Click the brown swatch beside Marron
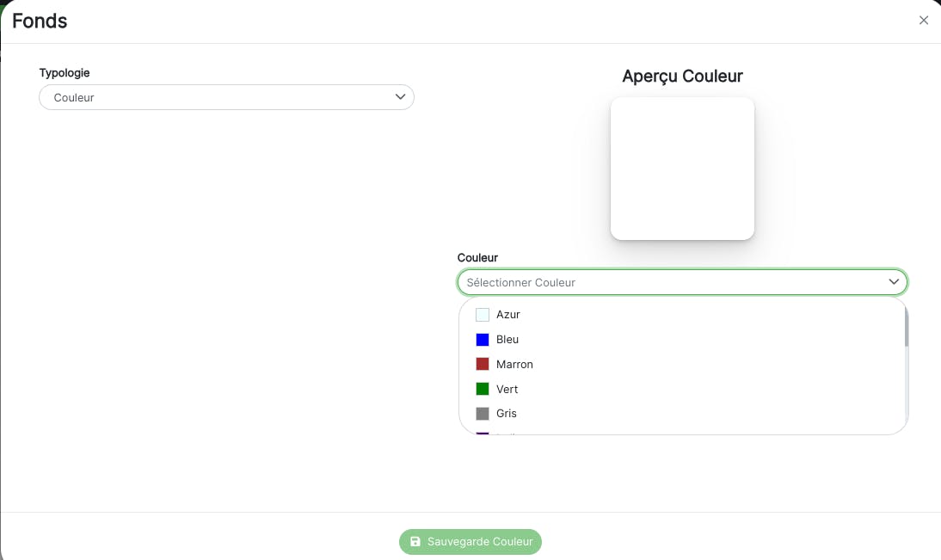The width and height of the screenshot is (941, 560). [x=483, y=365]
